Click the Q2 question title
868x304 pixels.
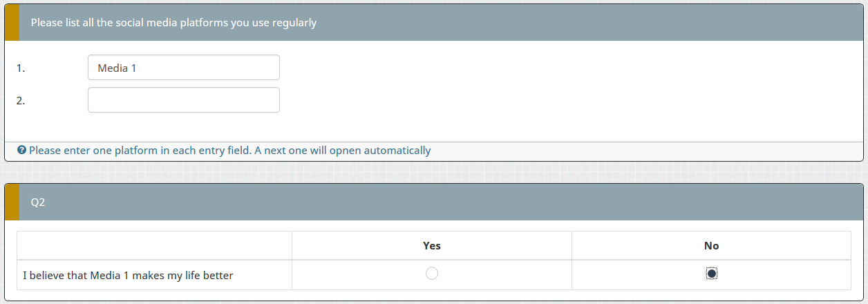(38, 202)
